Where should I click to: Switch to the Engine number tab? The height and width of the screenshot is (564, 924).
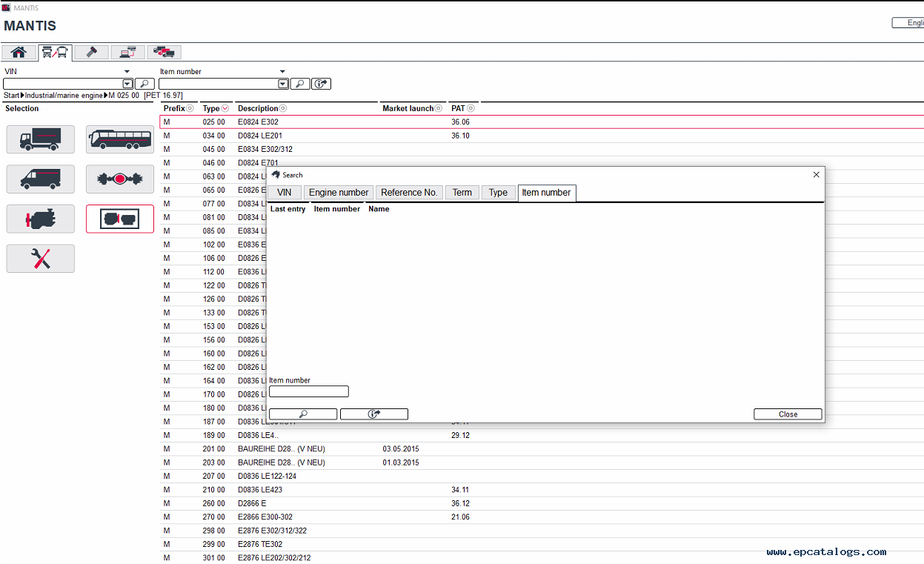339,193
